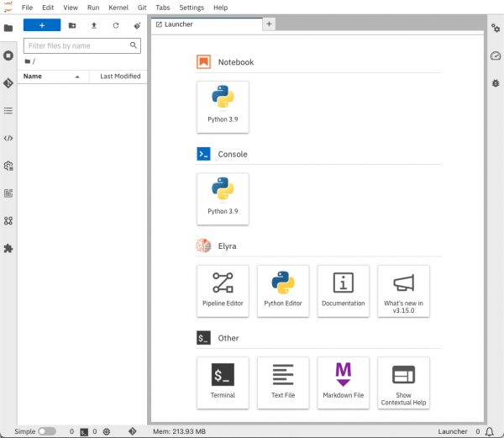The image size is (504, 438).
Task: Open the File Browser sidebar panel
Action: (8, 28)
